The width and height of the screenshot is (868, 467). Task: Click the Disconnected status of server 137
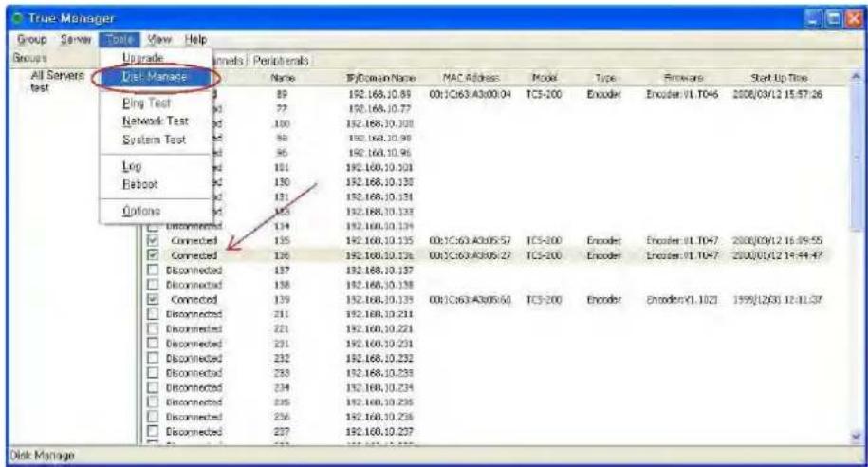tap(194, 270)
